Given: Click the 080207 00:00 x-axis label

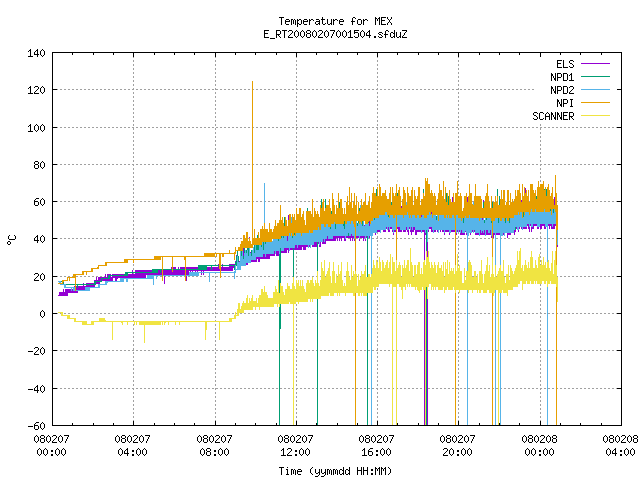Looking at the screenshot, I should point(51,445).
